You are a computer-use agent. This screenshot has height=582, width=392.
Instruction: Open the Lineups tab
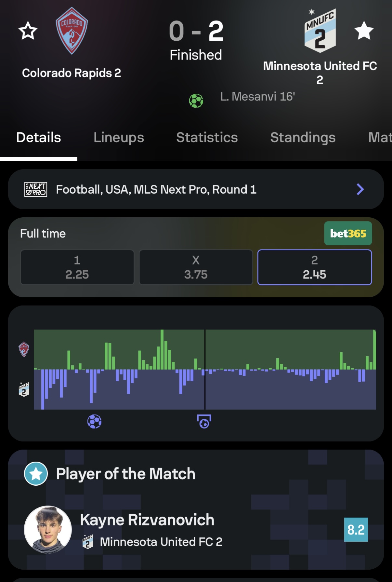tap(119, 138)
